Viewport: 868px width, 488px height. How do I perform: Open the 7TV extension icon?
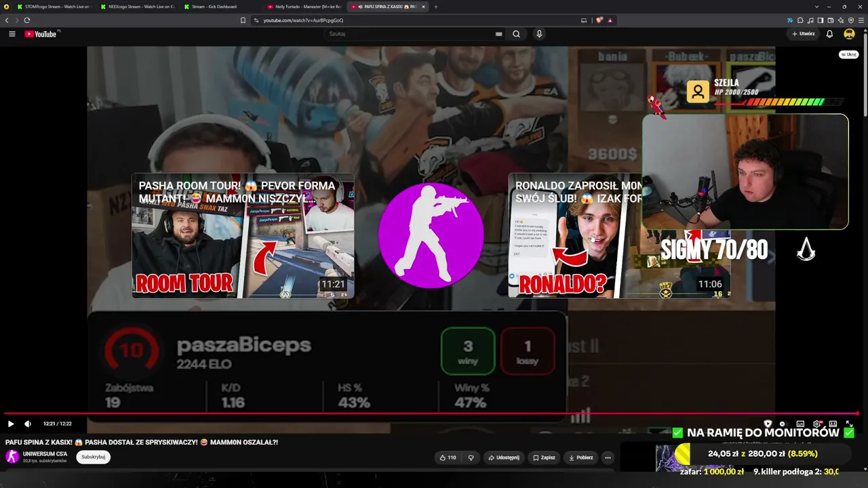790,20
